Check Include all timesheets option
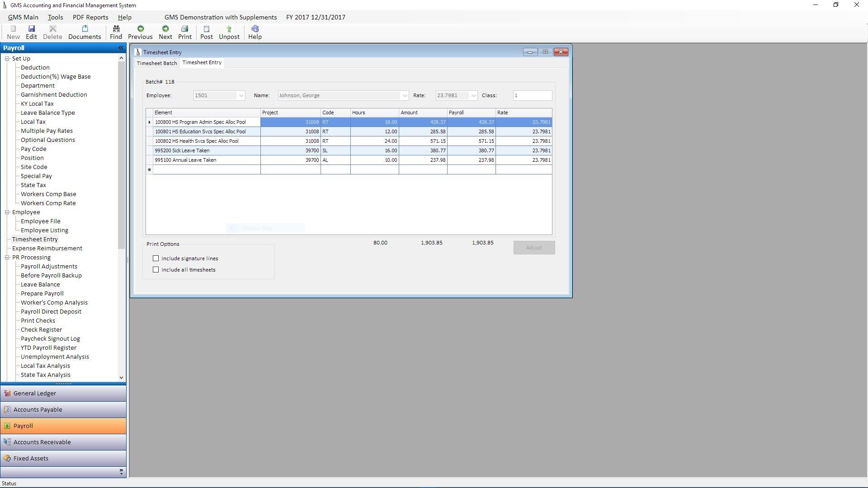 pos(156,270)
